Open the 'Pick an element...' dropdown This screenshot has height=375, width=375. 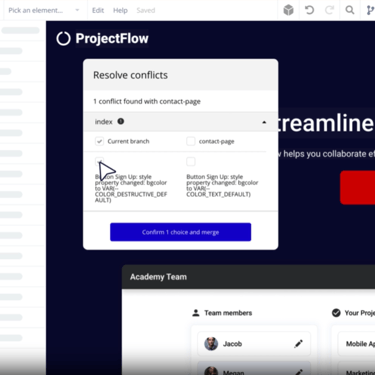pos(44,10)
